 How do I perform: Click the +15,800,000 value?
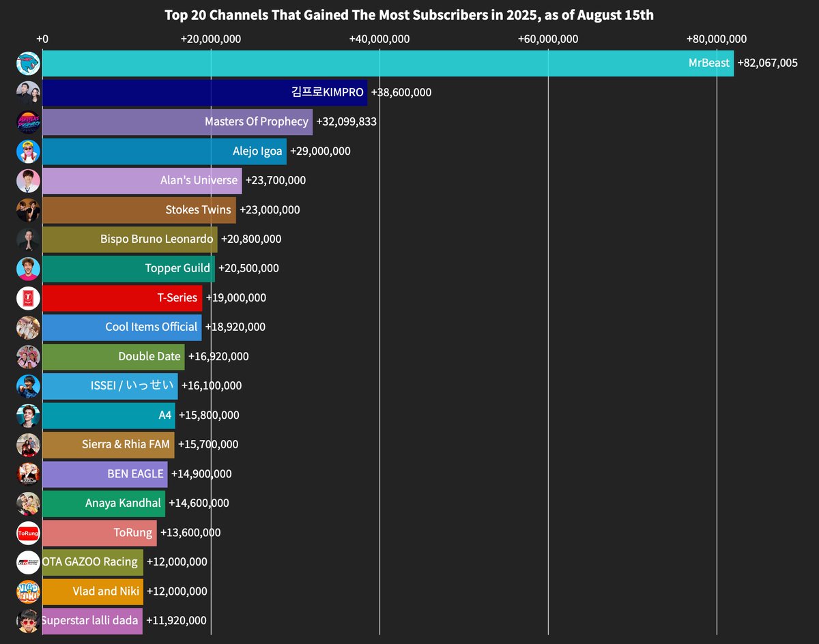[x=209, y=415]
